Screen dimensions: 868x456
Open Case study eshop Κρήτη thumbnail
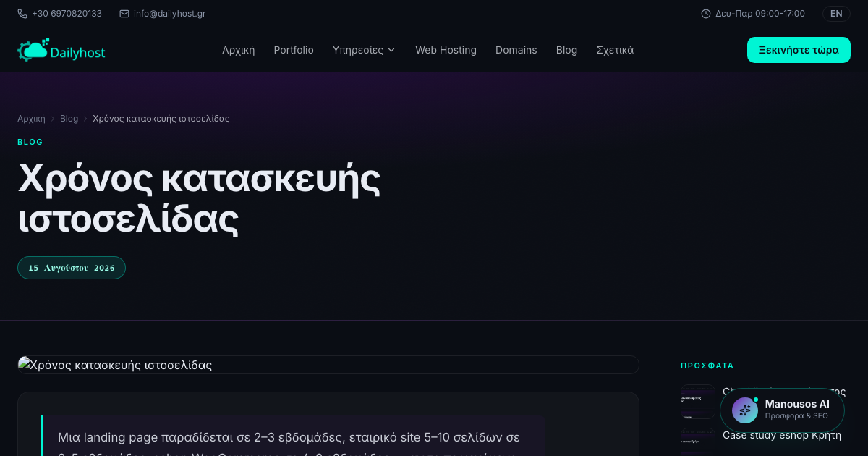[698, 442]
